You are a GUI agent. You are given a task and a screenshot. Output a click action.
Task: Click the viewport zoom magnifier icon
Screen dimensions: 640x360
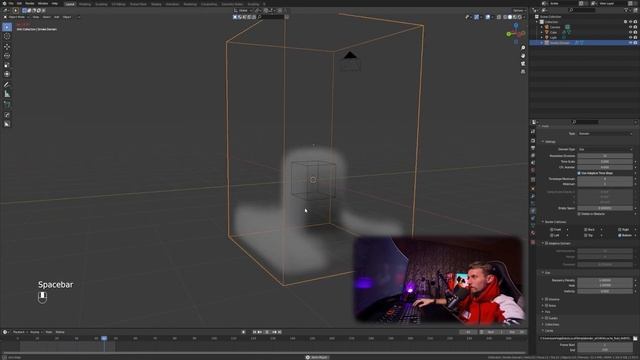pos(523,48)
